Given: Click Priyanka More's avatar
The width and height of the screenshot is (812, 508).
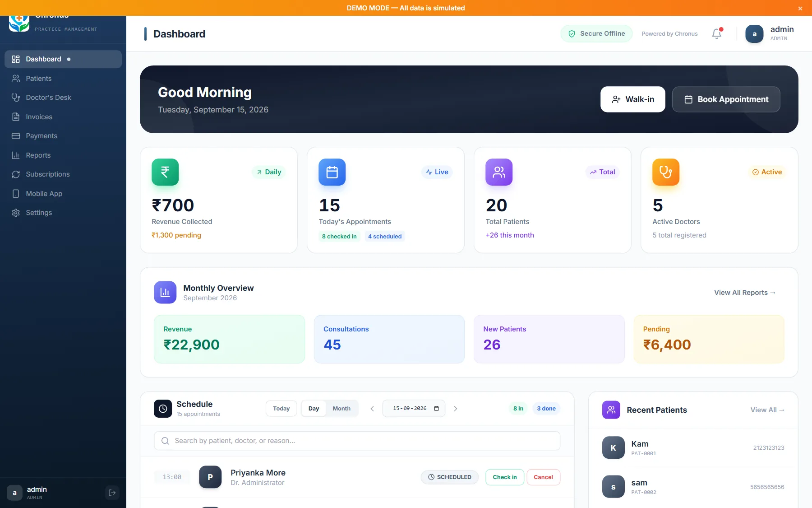Looking at the screenshot, I should (210, 477).
